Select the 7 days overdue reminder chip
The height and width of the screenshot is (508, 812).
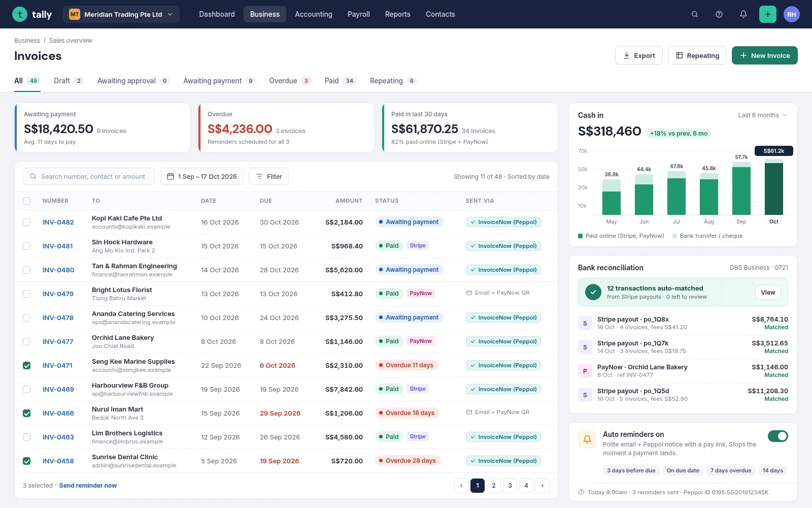pos(731,470)
